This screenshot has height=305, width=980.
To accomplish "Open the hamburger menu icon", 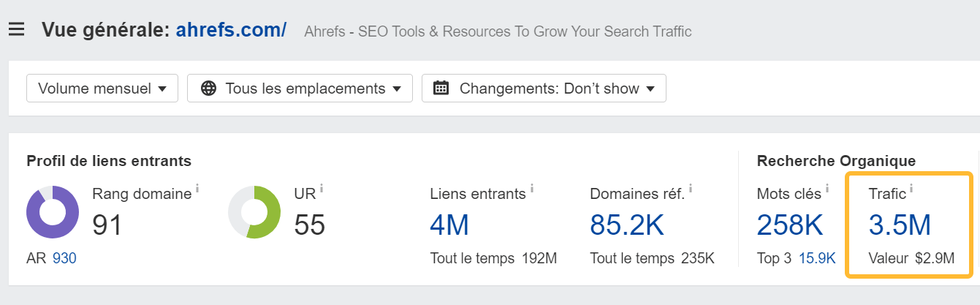I will 16,30.
